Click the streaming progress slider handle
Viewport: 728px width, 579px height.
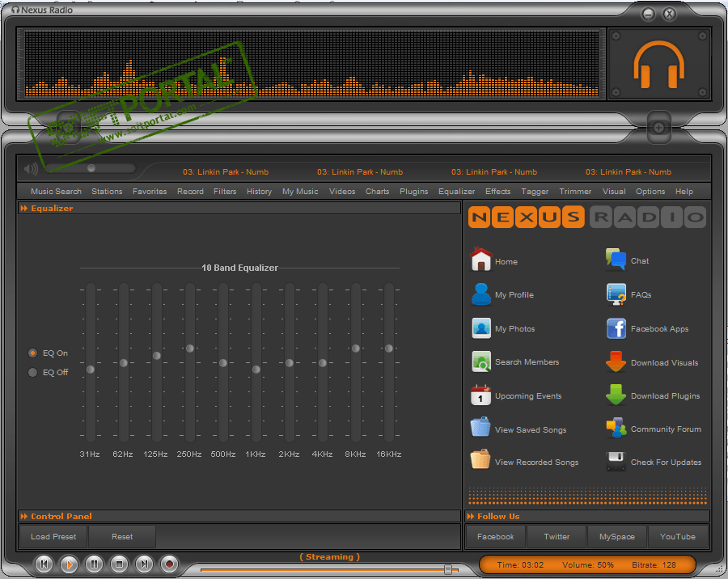pos(448,569)
